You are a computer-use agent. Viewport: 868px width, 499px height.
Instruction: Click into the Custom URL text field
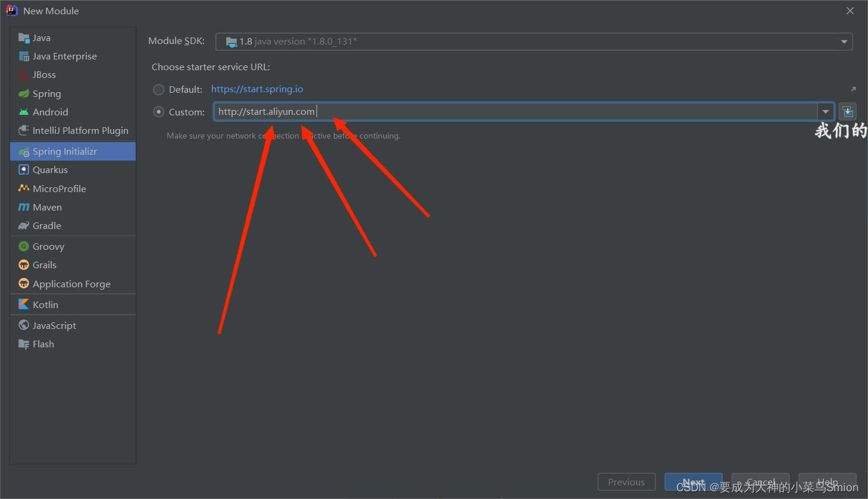click(x=515, y=112)
